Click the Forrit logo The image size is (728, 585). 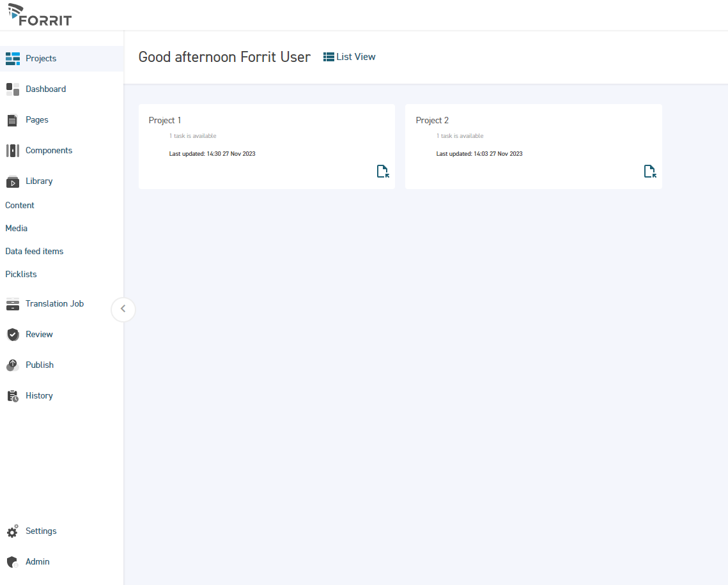click(39, 15)
